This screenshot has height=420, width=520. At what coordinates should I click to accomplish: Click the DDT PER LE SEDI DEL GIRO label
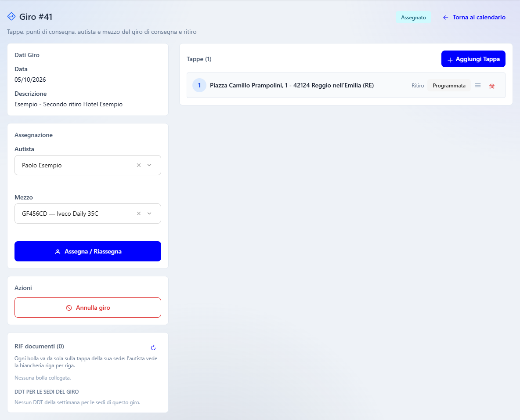[47, 392]
